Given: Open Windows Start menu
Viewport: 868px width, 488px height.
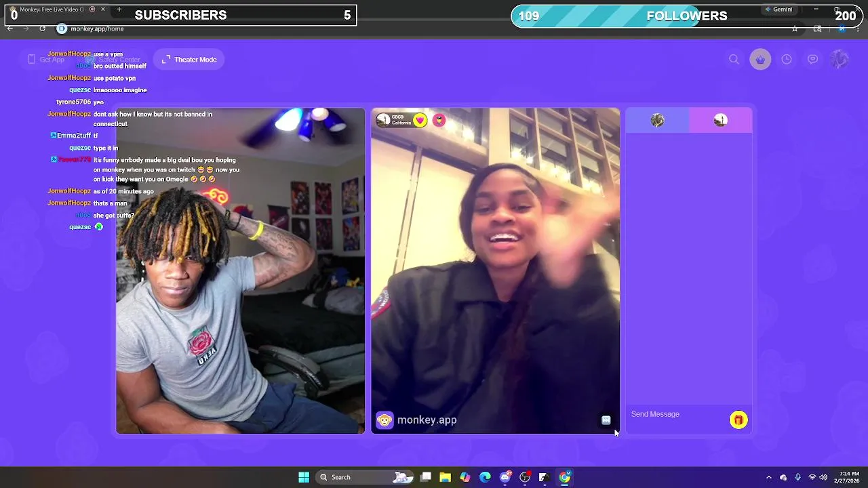Looking at the screenshot, I should (304, 477).
